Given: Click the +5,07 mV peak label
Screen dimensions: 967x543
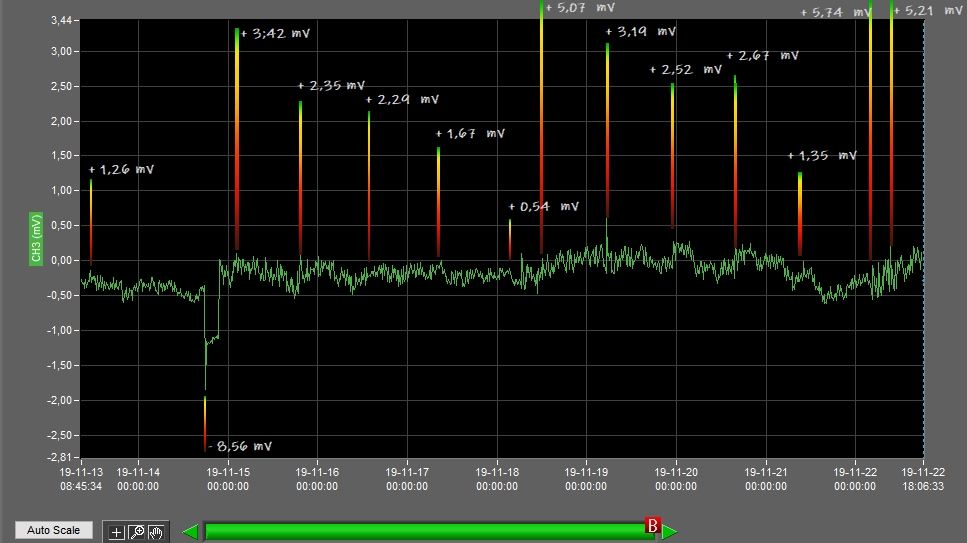Looking at the screenshot, I should (580, 7).
